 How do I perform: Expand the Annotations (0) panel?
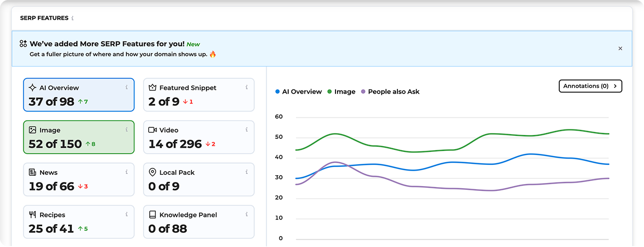pos(590,86)
